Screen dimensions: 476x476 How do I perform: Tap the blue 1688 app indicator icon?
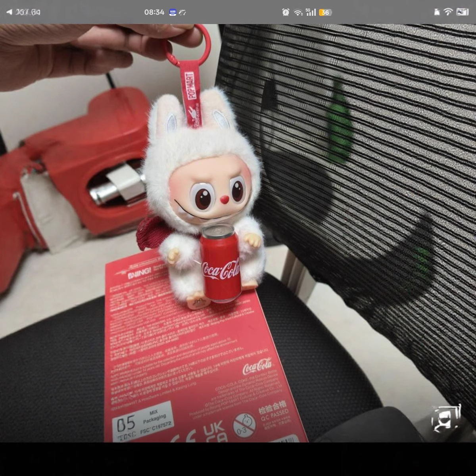click(x=173, y=12)
